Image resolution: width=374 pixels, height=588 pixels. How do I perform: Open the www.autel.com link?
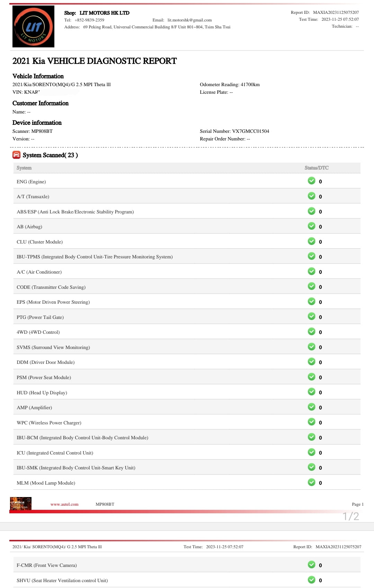pyautogui.click(x=64, y=504)
